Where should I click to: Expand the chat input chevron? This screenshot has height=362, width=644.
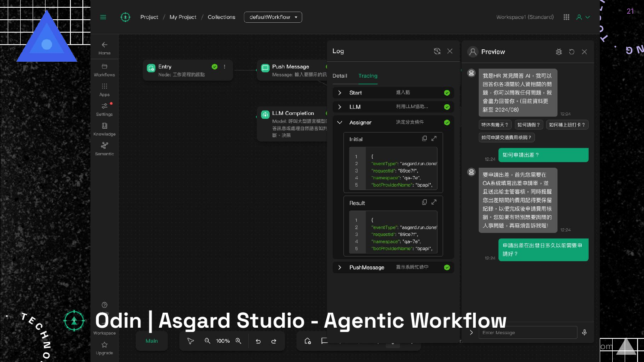pyautogui.click(x=471, y=332)
